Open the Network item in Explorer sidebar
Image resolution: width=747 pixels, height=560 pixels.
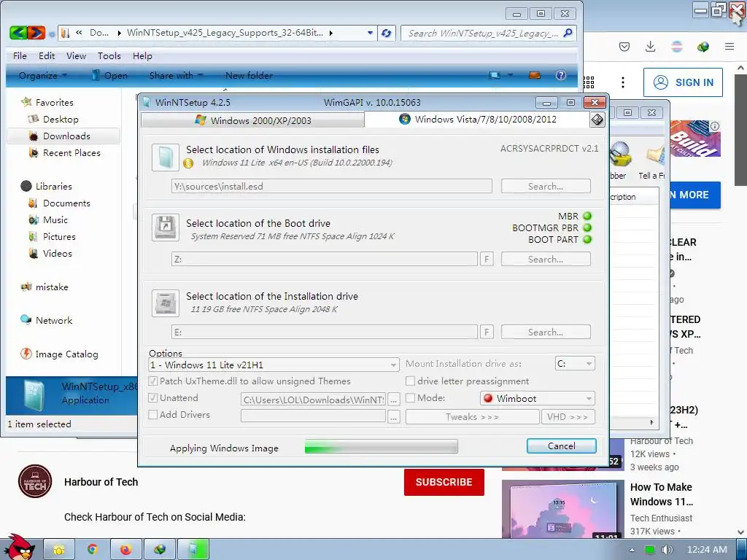click(x=47, y=321)
